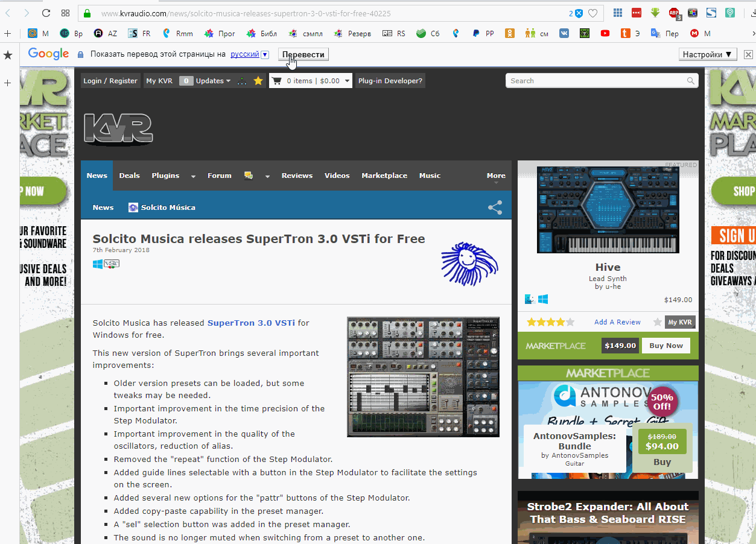756x544 pixels.
Task: Go back with the browser back arrow
Action: coord(8,13)
